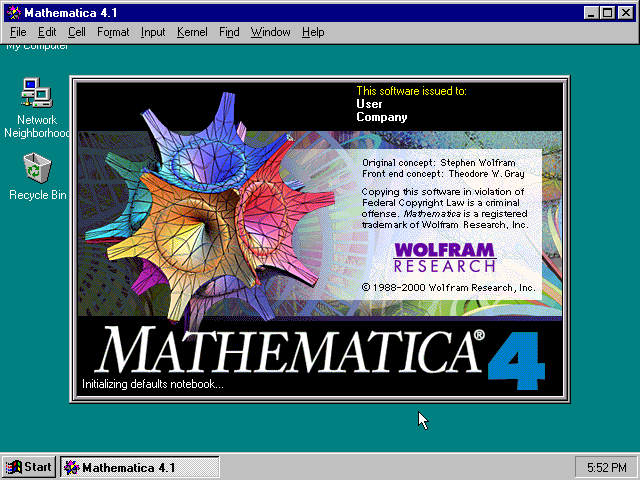This screenshot has width=640, height=480.
Task: Open the Windows Start menu
Action: (29, 467)
